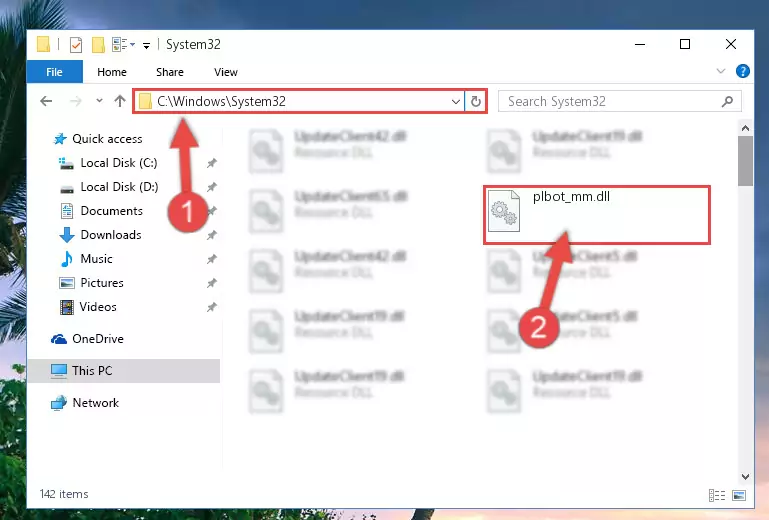Viewport: 769px width, 520px height.
Task: Open the recent locations dropdown arrow
Action: tap(99, 101)
